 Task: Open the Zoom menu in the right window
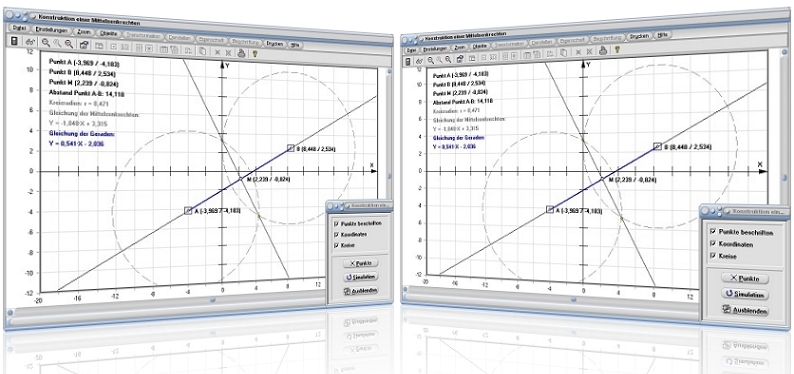[x=460, y=47]
